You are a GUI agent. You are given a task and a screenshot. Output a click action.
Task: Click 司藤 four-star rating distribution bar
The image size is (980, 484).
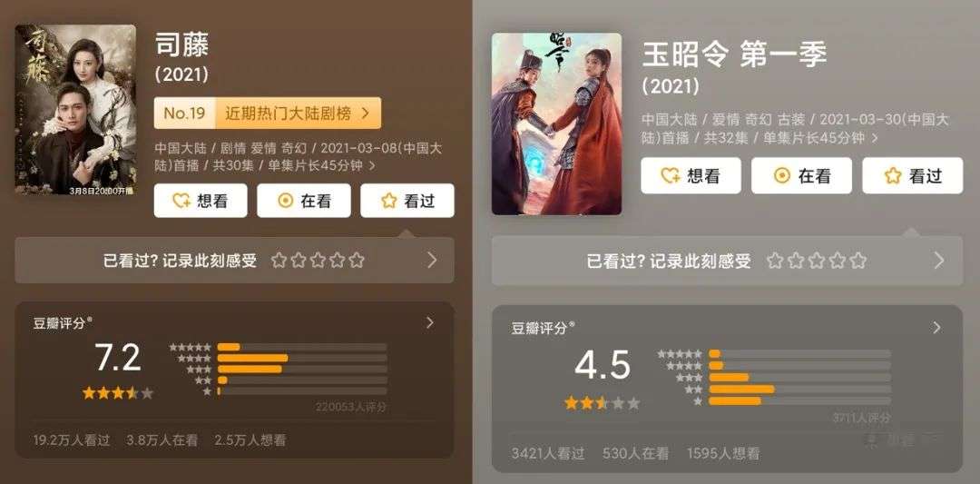pyautogui.click(x=302, y=359)
